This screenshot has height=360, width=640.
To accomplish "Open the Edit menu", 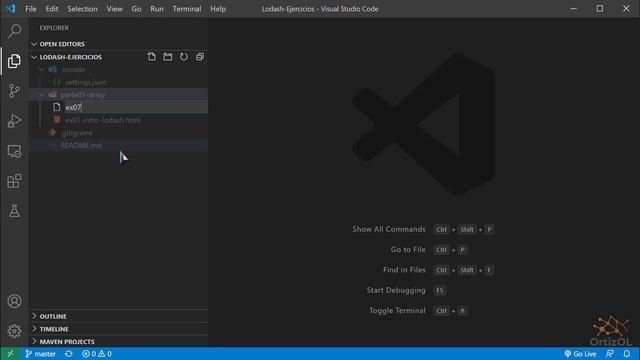I will pyautogui.click(x=52, y=9).
